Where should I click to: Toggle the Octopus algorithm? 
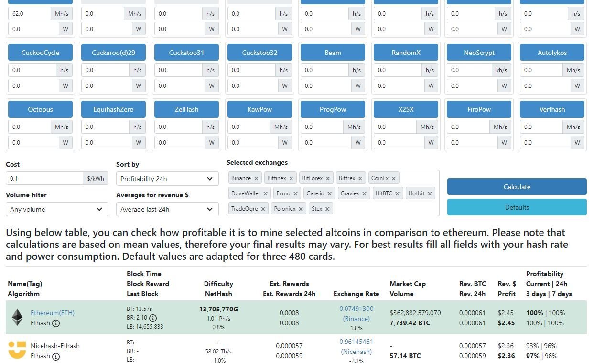tap(41, 109)
